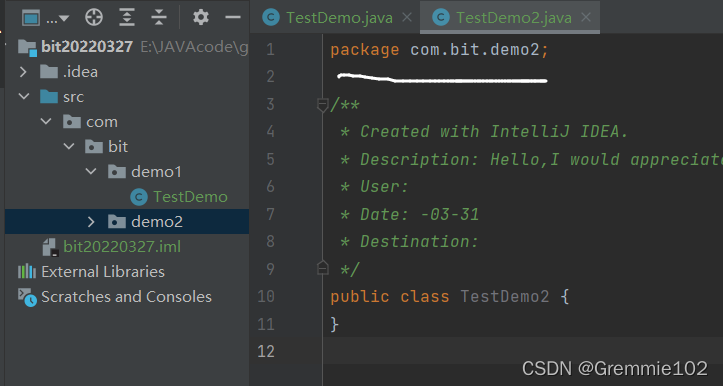Image resolution: width=723 pixels, height=386 pixels.
Task: Click the Created with IntelliJ IDEA comment
Action: [484, 132]
